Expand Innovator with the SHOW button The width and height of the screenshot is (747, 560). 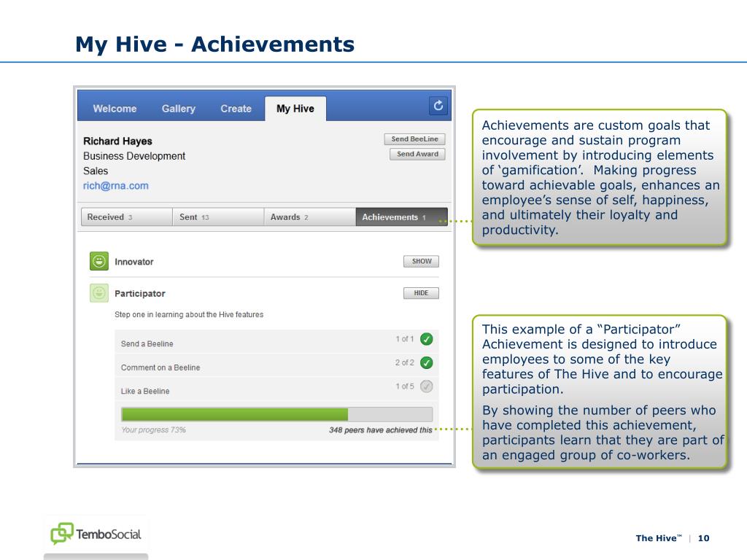(421, 261)
